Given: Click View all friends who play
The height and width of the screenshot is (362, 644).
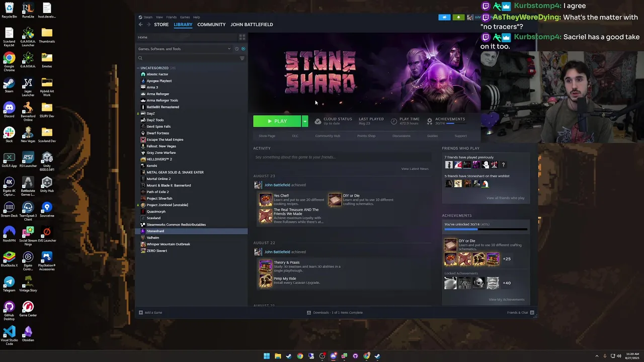Looking at the screenshot, I should click(505, 198).
